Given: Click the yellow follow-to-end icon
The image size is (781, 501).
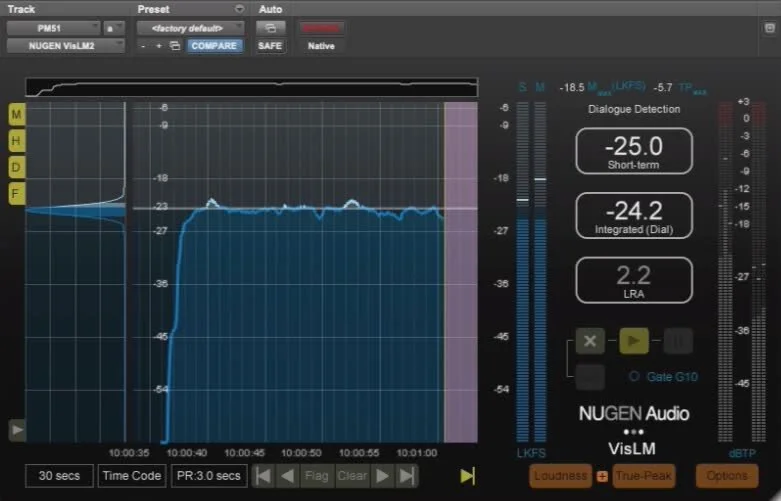Looking at the screenshot, I should click(467, 476).
